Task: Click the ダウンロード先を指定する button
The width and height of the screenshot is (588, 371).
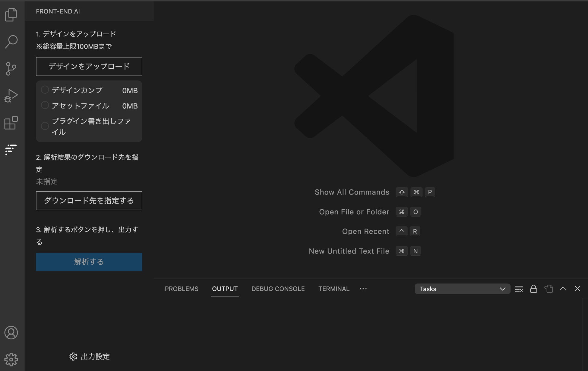Action: pyautogui.click(x=89, y=201)
